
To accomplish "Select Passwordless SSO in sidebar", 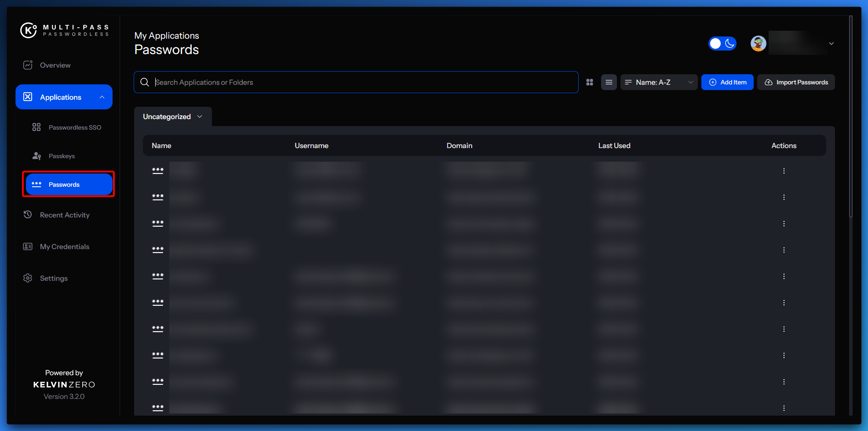I will coord(74,127).
